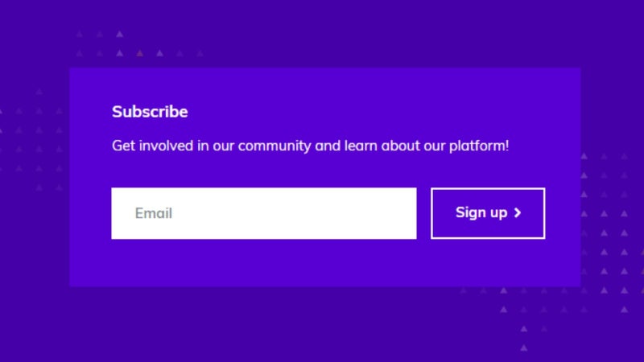644x362 pixels.
Task: Click the word 'platform!' in the description
Action: tap(479, 146)
